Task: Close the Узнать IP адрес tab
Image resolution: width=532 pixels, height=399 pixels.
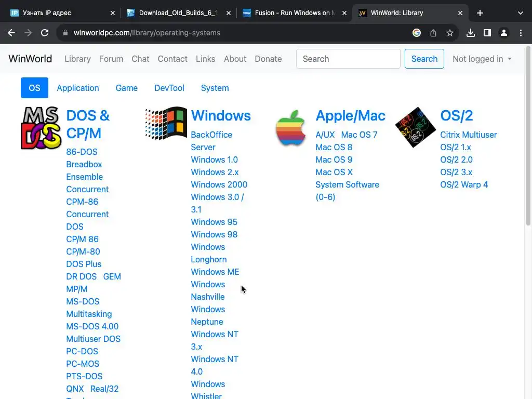Action: pyautogui.click(x=113, y=13)
